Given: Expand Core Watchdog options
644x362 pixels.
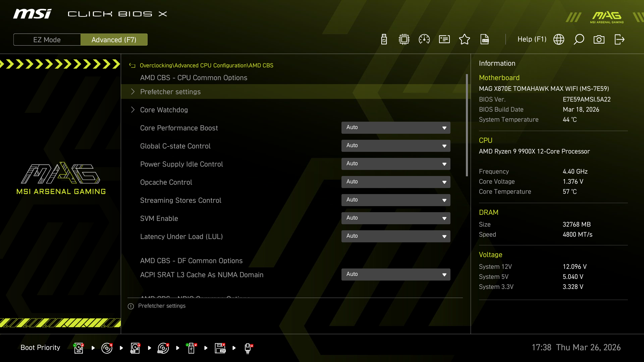Looking at the screenshot, I should coord(164,110).
